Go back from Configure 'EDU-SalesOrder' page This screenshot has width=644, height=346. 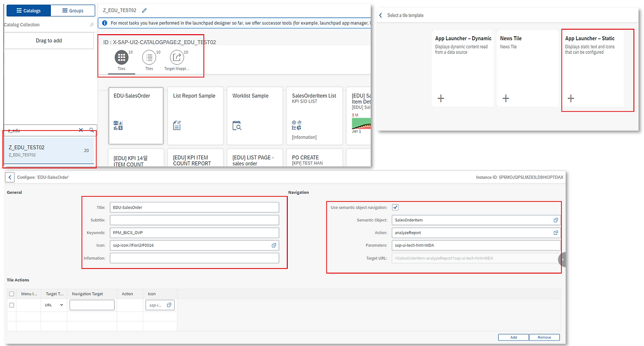point(11,178)
